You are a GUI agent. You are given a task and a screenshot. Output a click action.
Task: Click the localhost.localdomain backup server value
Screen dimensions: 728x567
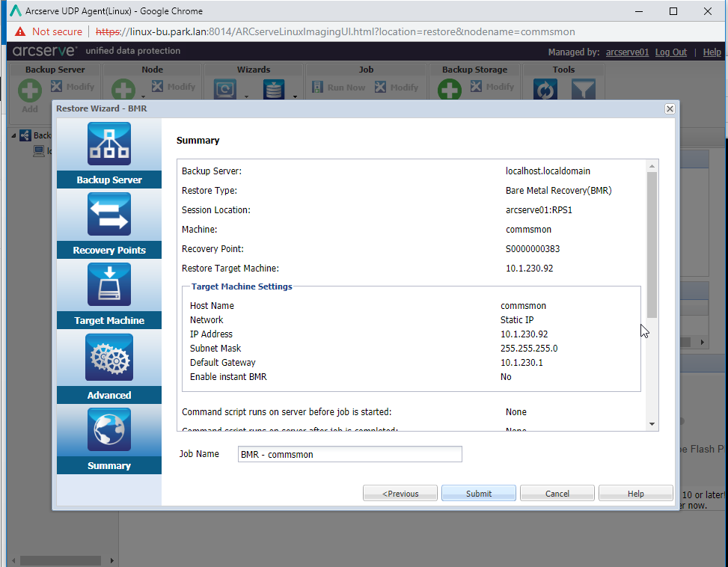coord(548,171)
